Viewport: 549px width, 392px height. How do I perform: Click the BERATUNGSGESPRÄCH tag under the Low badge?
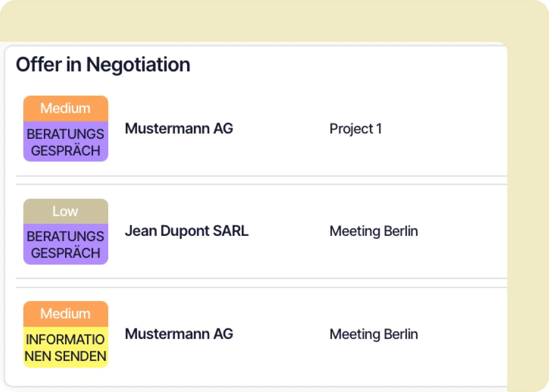(65, 244)
